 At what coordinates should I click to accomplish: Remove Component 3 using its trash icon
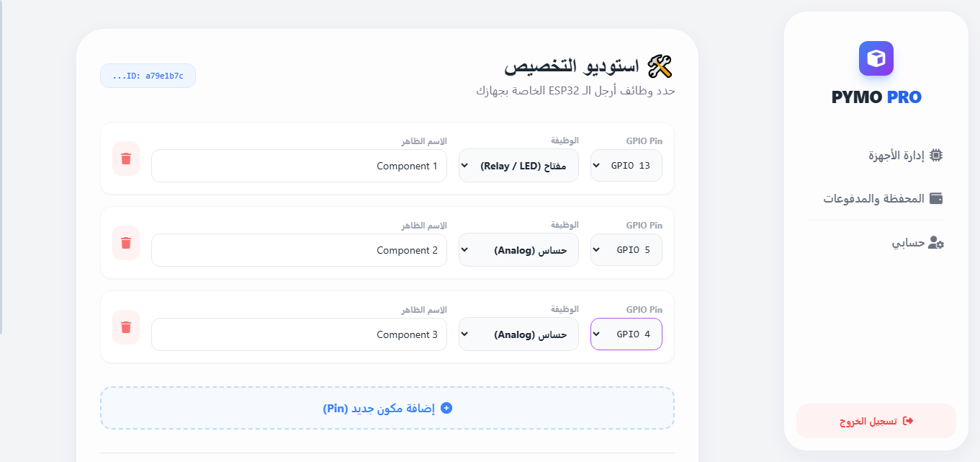coord(126,327)
